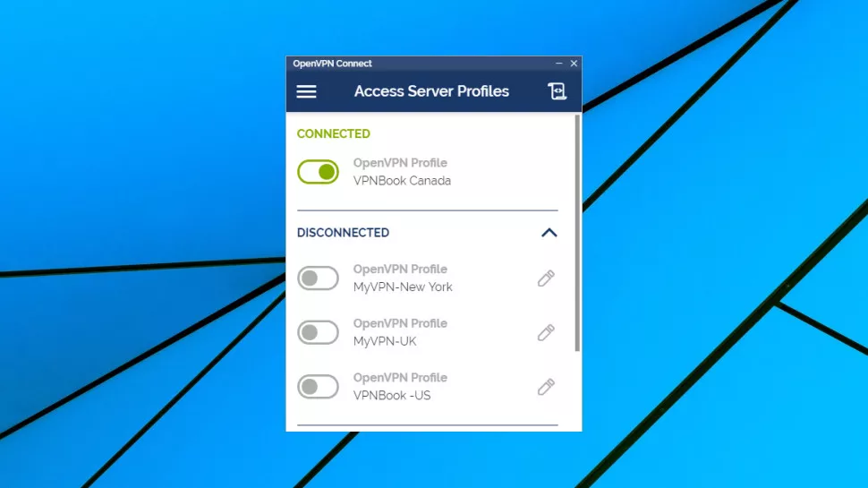Edit the MyVPN-UK profile
The image size is (868, 488).
(x=546, y=332)
